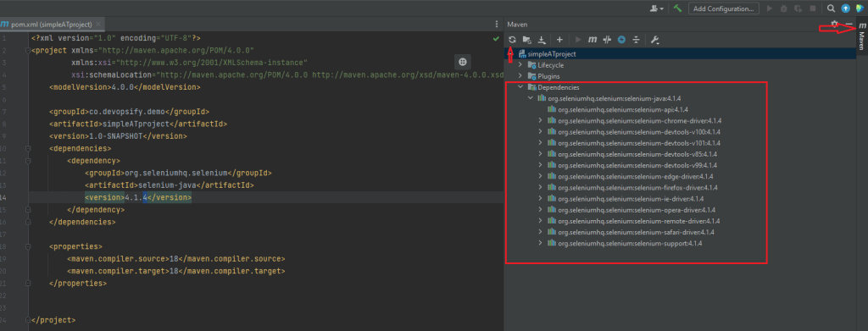This screenshot has height=331, width=868.
Task: Open Maven panel gear options
Action: coord(835,25)
